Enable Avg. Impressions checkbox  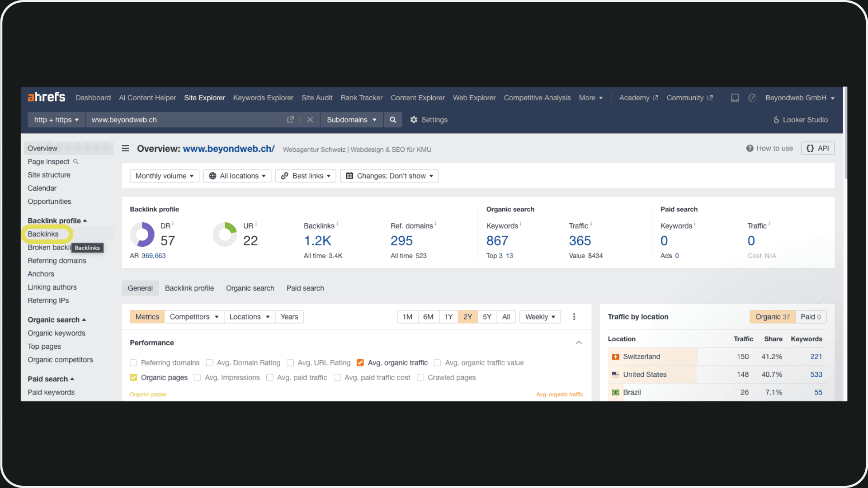(x=197, y=378)
